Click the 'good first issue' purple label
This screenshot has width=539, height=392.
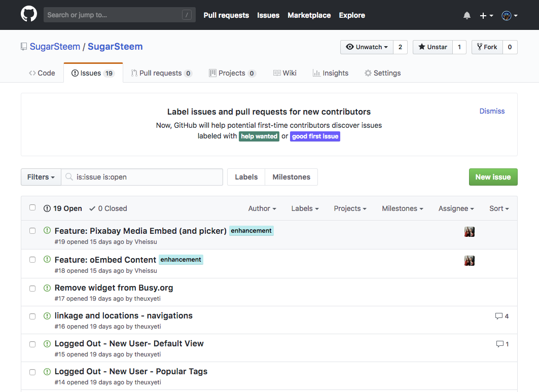point(315,136)
